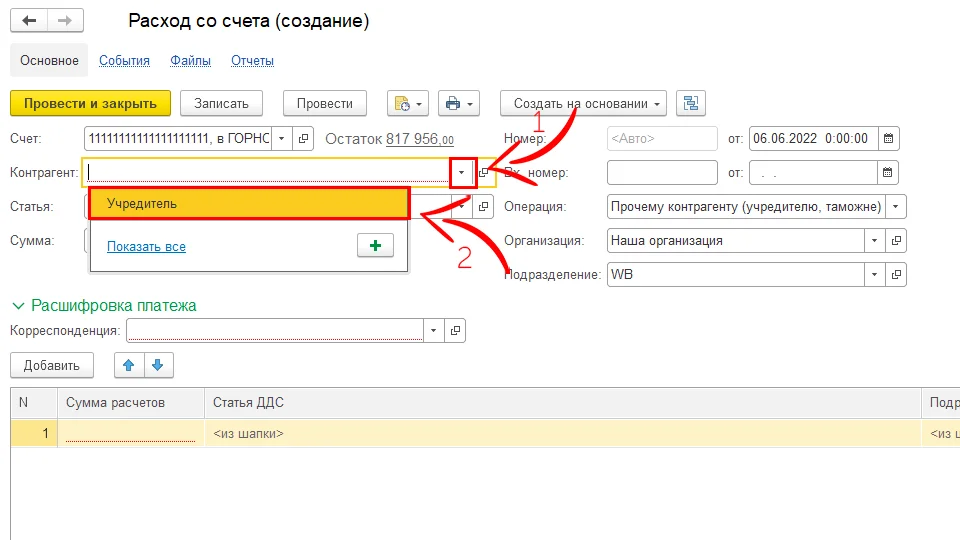Switch to the Файлы tab
Screen dimensions: 960x540
click(x=190, y=61)
